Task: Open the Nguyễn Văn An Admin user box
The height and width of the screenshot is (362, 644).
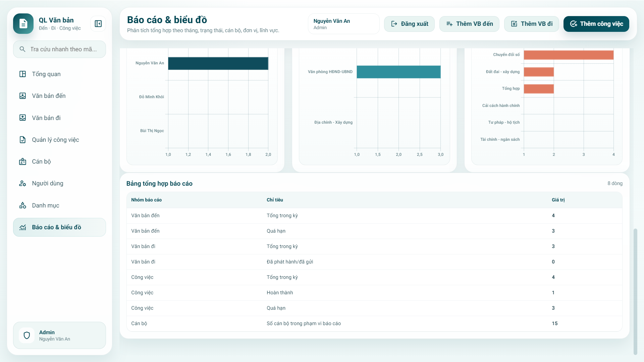Action: coord(343,24)
